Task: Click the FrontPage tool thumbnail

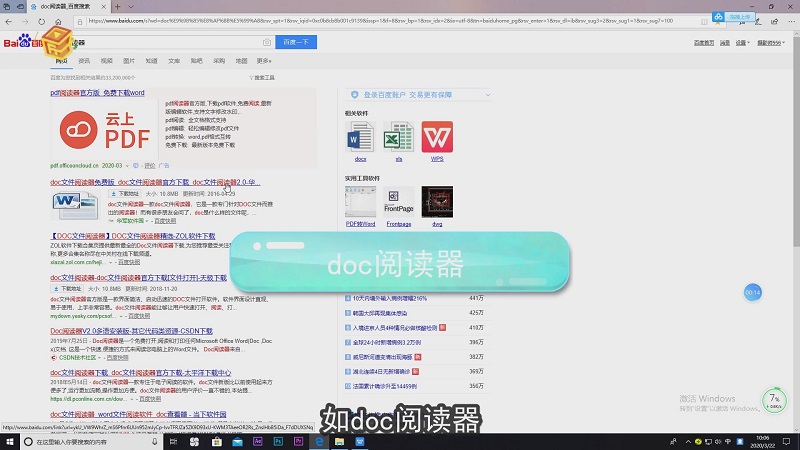Action: coord(399,201)
